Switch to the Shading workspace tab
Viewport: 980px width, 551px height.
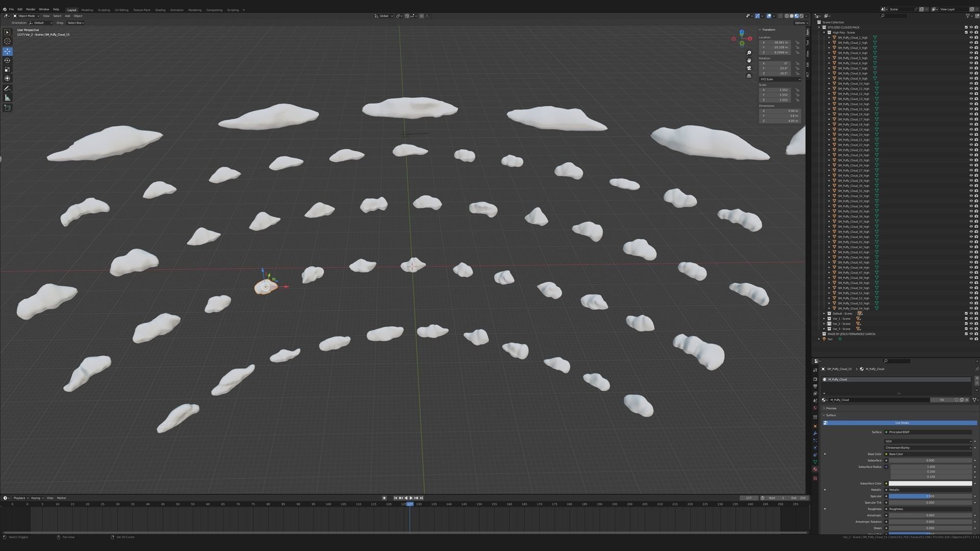[160, 10]
